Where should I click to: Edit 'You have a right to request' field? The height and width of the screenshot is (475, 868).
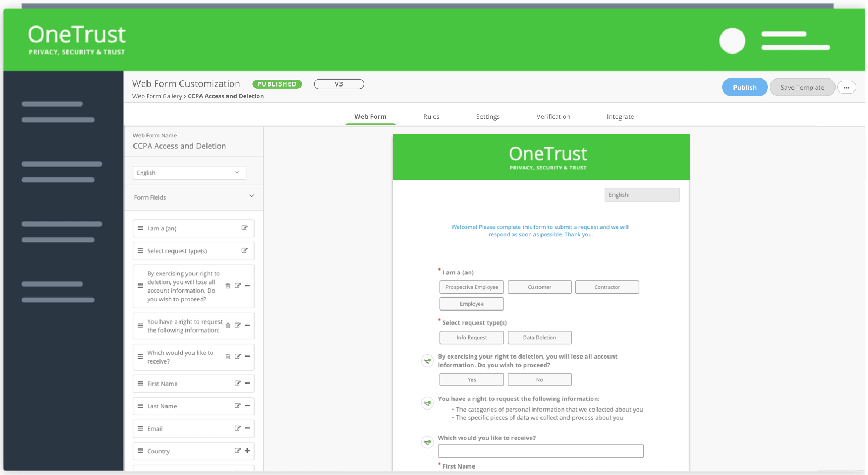click(x=237, y=325)
